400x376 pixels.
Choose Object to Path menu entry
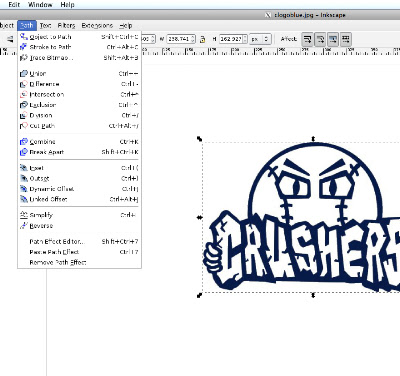[79, 37]
